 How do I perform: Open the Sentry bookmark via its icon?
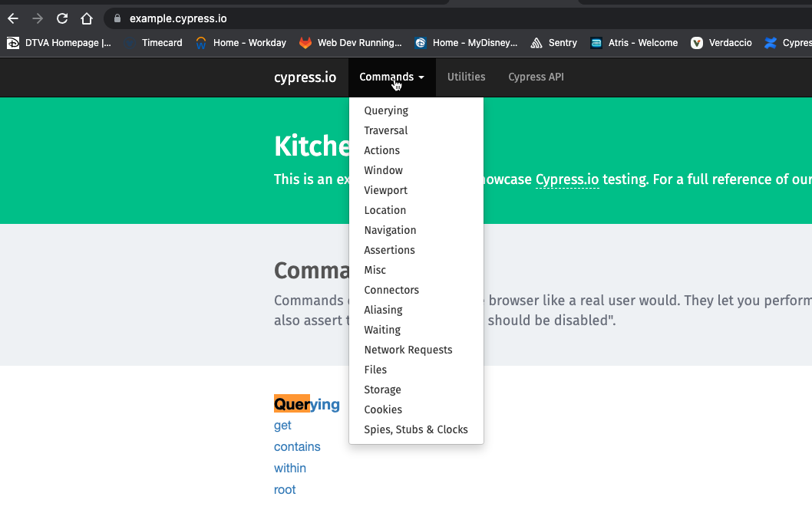click(536, 43)
